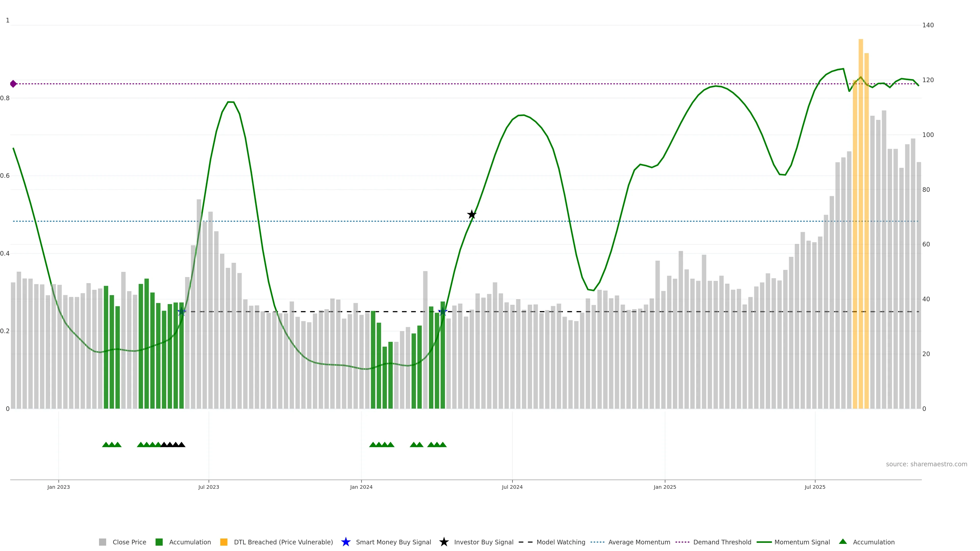
Task: Hide the Average Momentum line via legend
Action: click(x=639, y=542)
